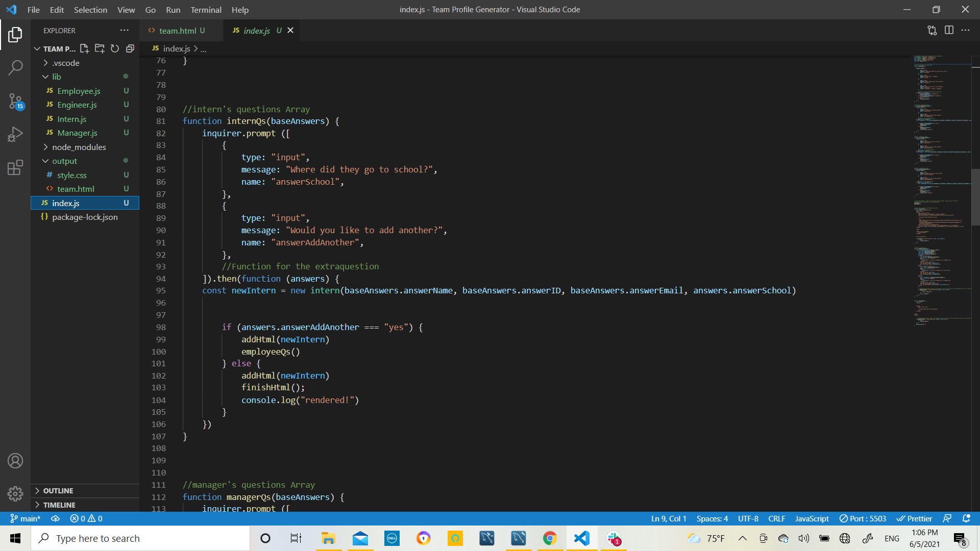Change encoding via UTF-8 indicator
Viewport: 980px width, 551px height.
(748, 518)
